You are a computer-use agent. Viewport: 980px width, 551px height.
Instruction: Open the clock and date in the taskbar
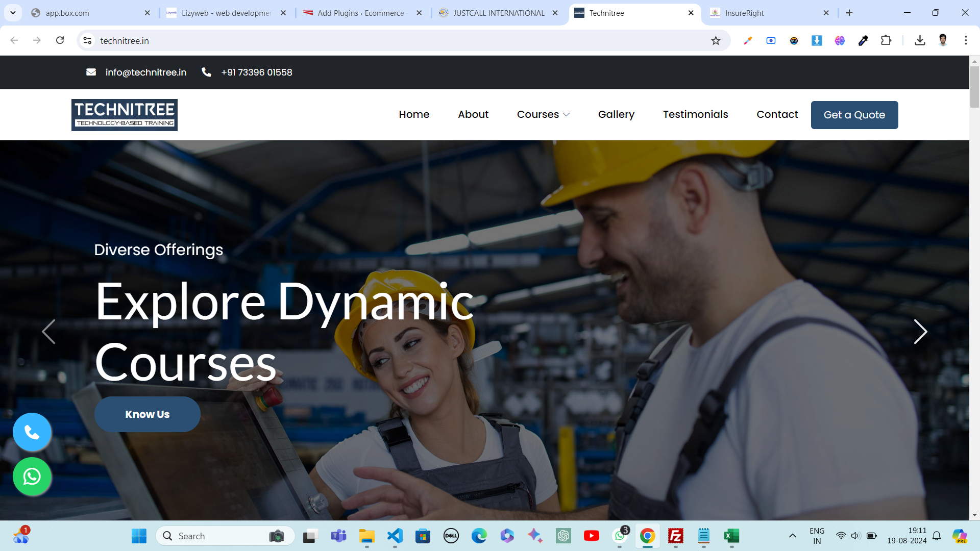pos(906,536)
